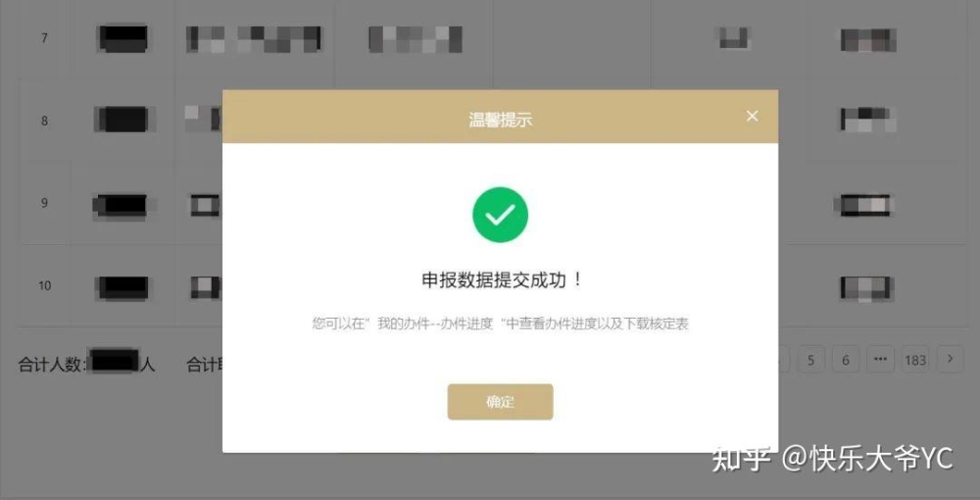Image resolution: width=980 pixels, height=500 pixels.
Task: Select row number 8 in table
Action: (x=44, y=121)
